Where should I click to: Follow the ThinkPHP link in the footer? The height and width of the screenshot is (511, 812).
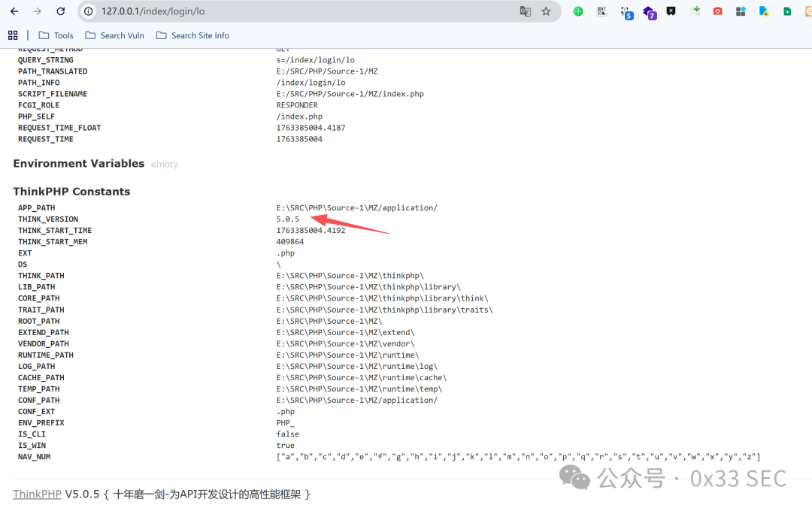click(37, 494)
